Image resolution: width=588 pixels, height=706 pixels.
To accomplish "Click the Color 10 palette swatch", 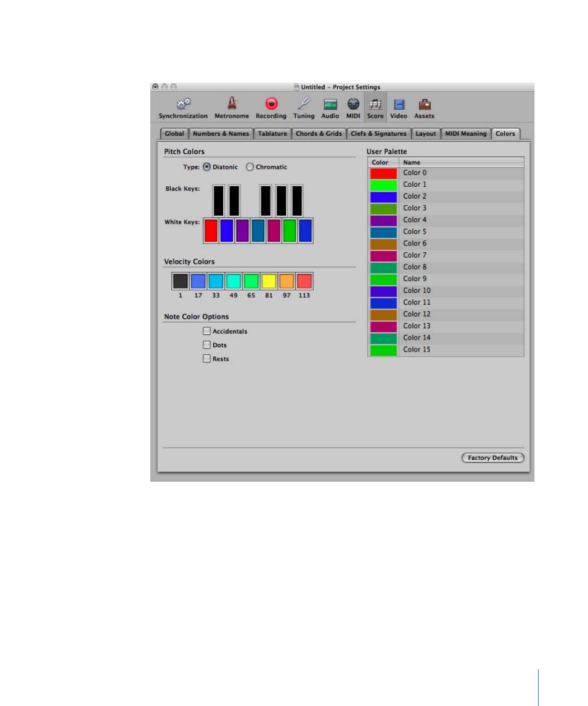I will pyautogui.click(x=383, y=291).
